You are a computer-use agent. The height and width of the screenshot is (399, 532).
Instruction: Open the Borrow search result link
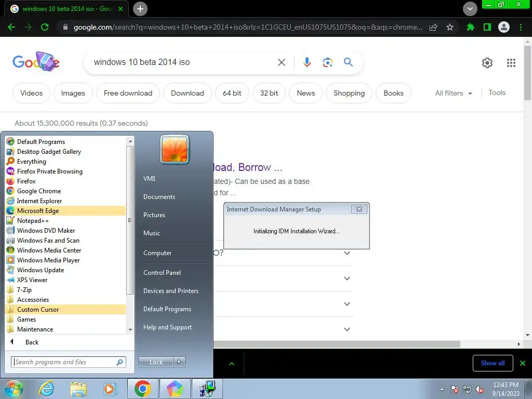[x=248, y=167]
